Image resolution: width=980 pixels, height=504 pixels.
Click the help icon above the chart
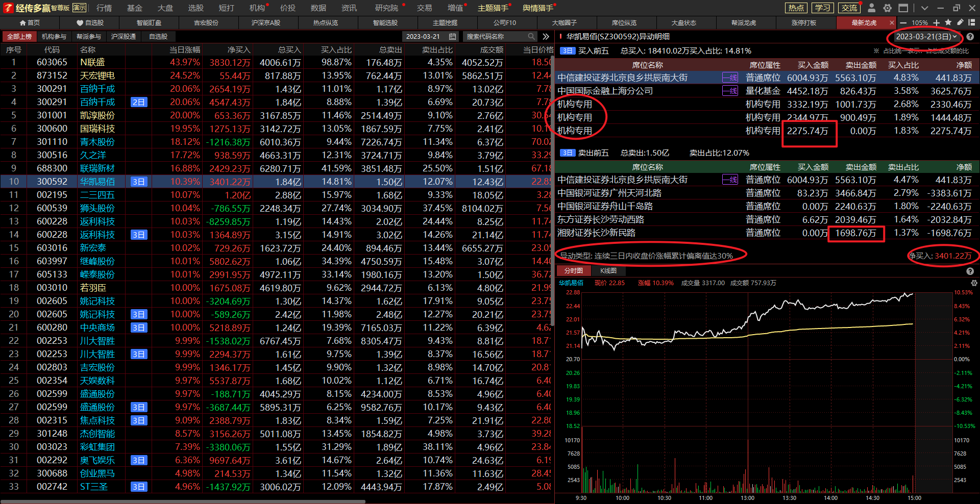coord(970,271)
